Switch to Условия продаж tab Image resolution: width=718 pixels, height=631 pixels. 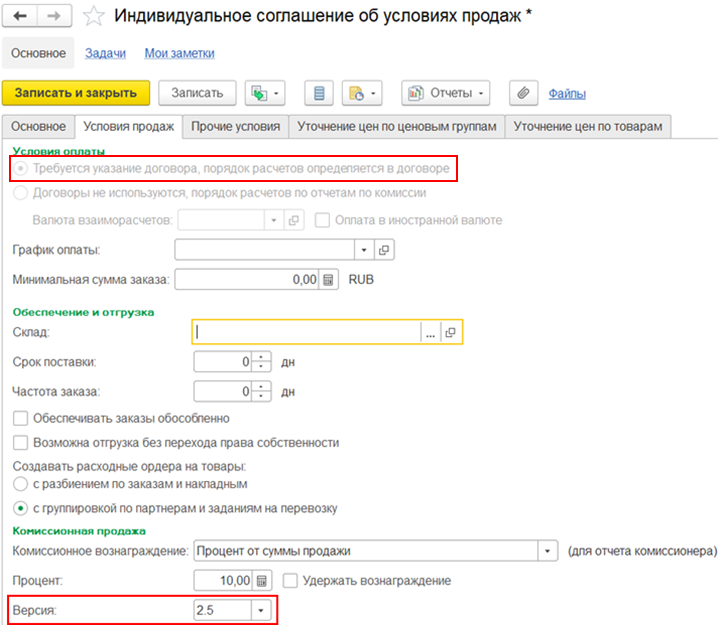pos(129,127)
